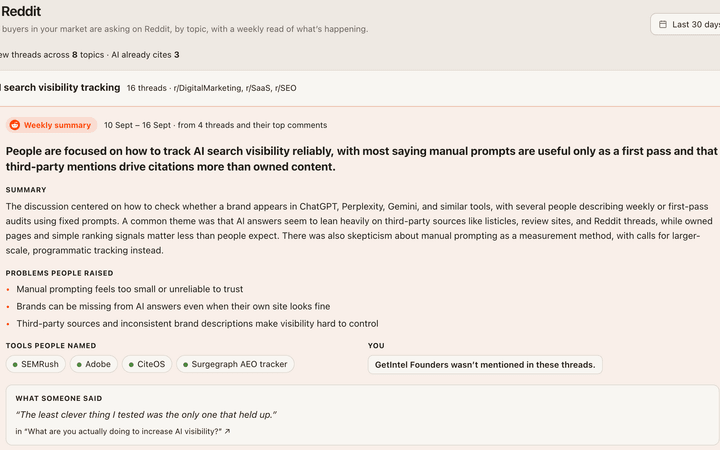The image size is (720, 450).
Task: Click the Adobe tool chip
Action: (x=94, y=364)
